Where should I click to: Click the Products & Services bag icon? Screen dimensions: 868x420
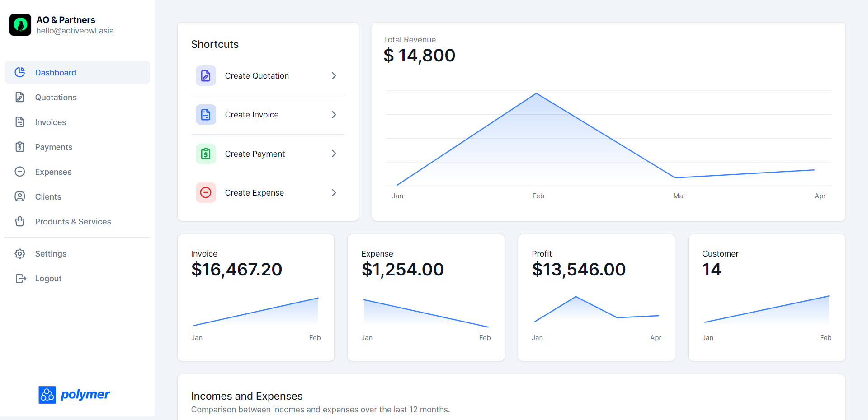click(20, 221)
